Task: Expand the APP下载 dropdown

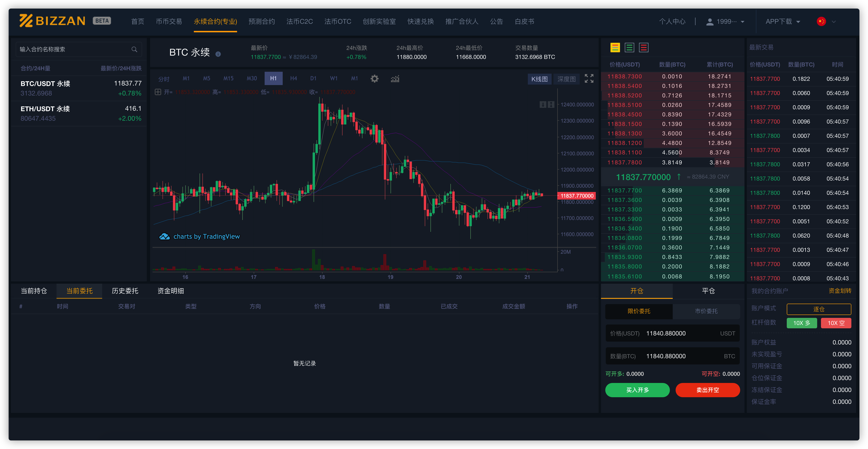Action: click(x=782, y=22)
